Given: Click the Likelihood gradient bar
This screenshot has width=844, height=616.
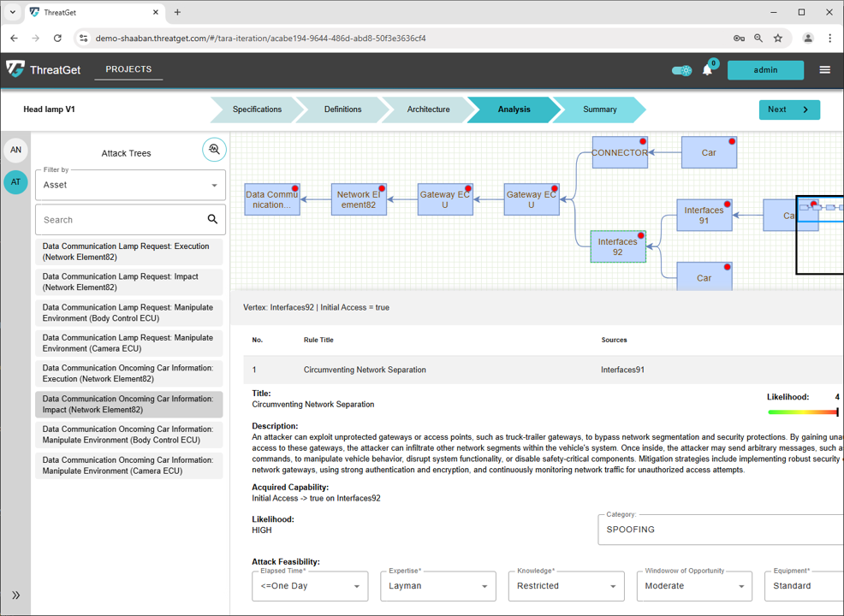Looking at the screenshot, I should point(803,412).
